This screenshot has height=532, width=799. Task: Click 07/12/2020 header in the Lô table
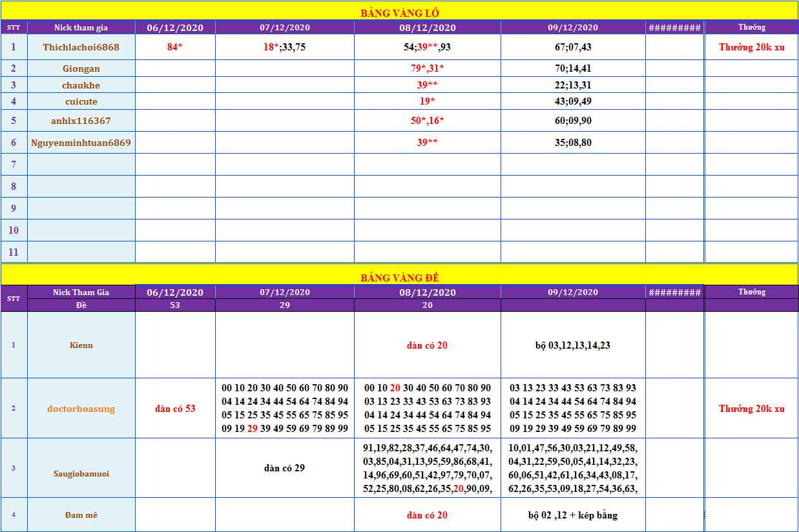pos(285,28)
